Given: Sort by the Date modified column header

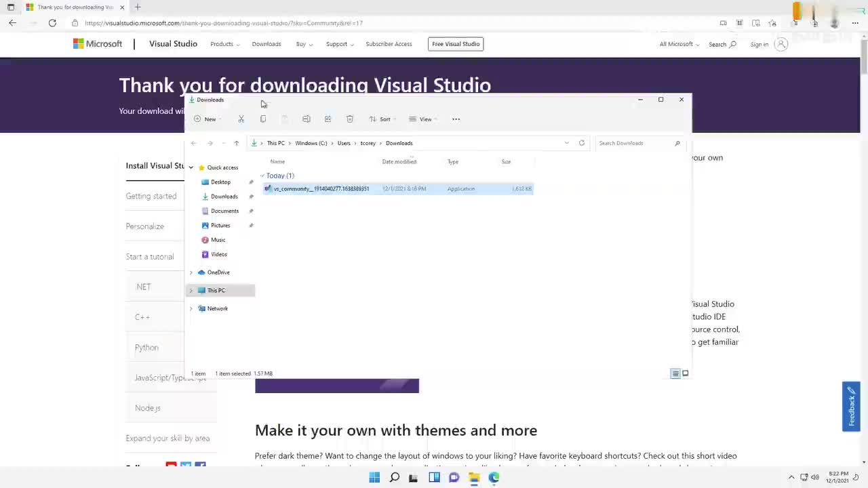Looking at the screenshot, I should [x=399, y=162].
